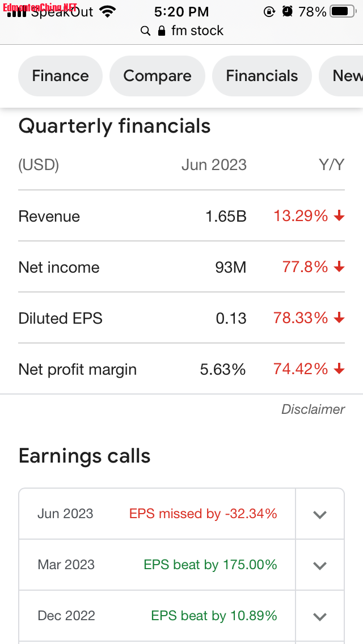Tap the Net income down arrow
This screenshot has width=363, height=644.
click(x=339, y=267)
